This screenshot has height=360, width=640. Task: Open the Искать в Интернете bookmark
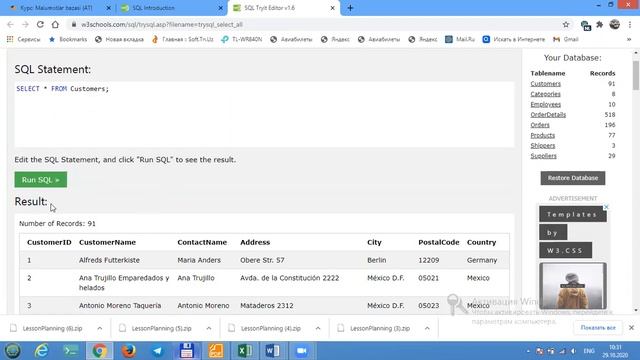tap(514, 39)
